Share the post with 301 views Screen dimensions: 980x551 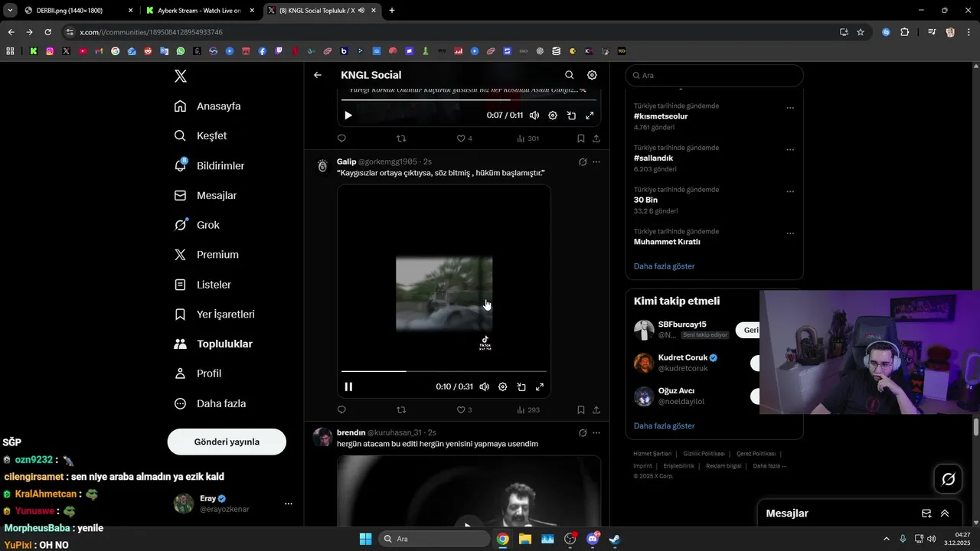click(596, 139)
